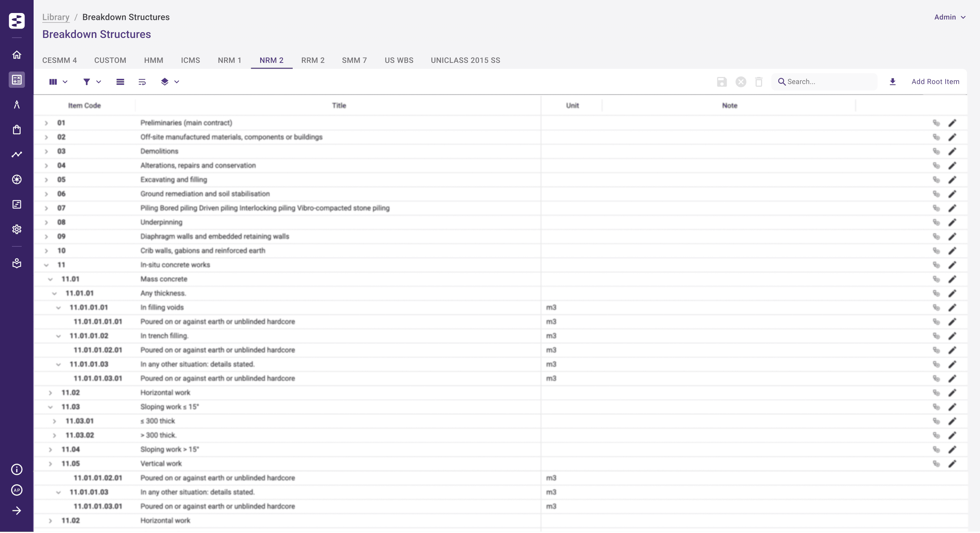The width and height of the screenshot is (980, 533).
Task: Expand item 05 Excavating and filling
Action: [x=46, y=180]
